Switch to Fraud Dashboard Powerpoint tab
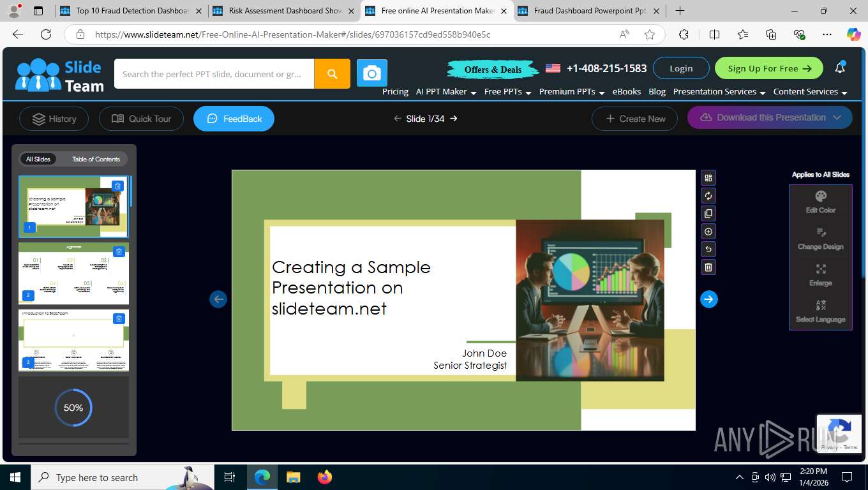868x490 pixels. coord(590,11)
